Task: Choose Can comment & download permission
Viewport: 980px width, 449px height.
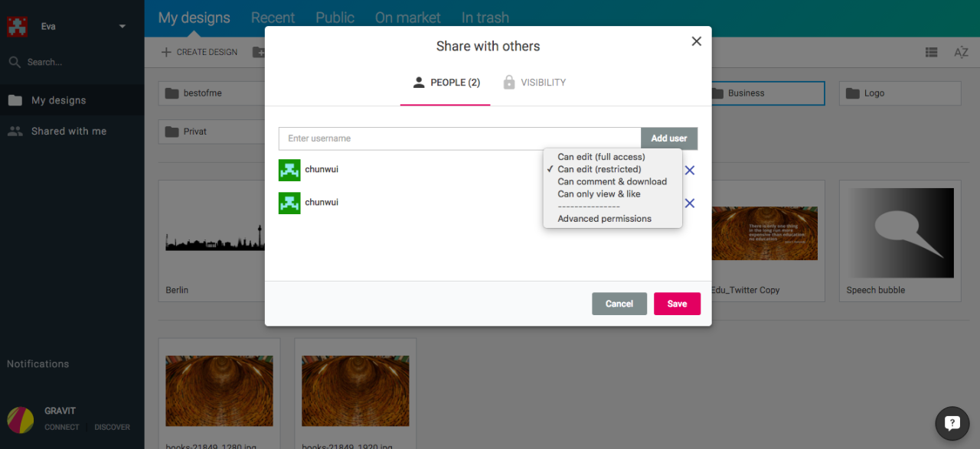Action: pyautogui.click(x=612, y=181)
